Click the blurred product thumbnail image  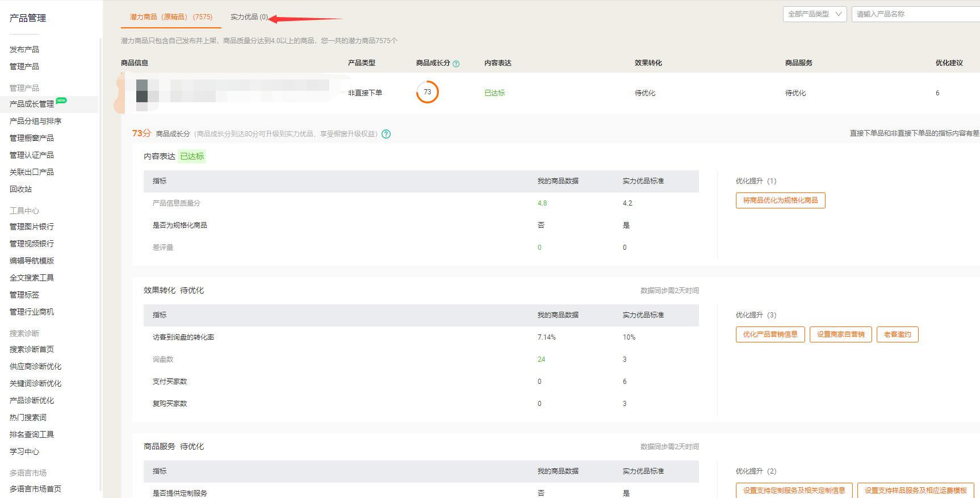pyautogui.click(x=146, y=92)
